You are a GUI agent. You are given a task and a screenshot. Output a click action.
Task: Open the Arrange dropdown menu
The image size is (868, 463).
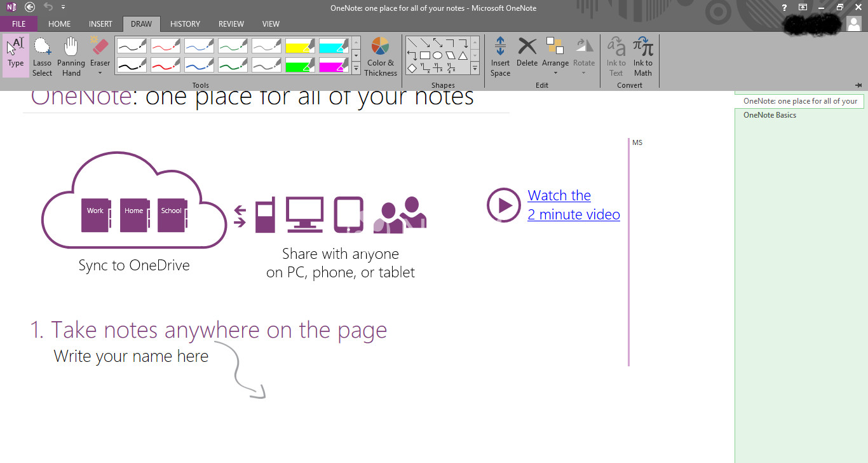coord(555,56)
